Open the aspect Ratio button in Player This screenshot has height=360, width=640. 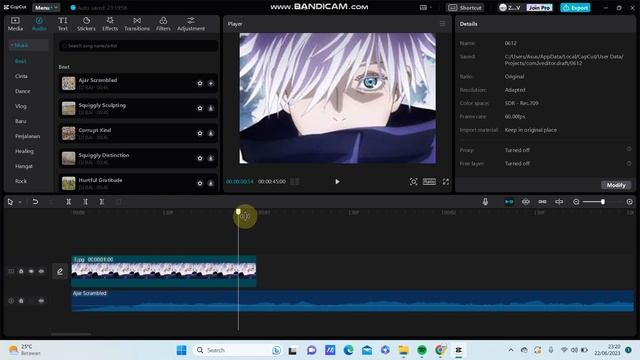(x=429, y=182)
